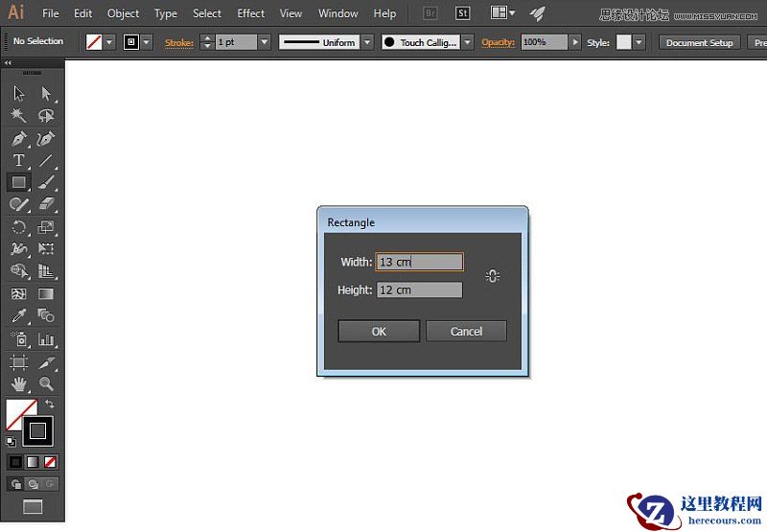
Task: Open the Edit menu
Action: pos(82,13)
